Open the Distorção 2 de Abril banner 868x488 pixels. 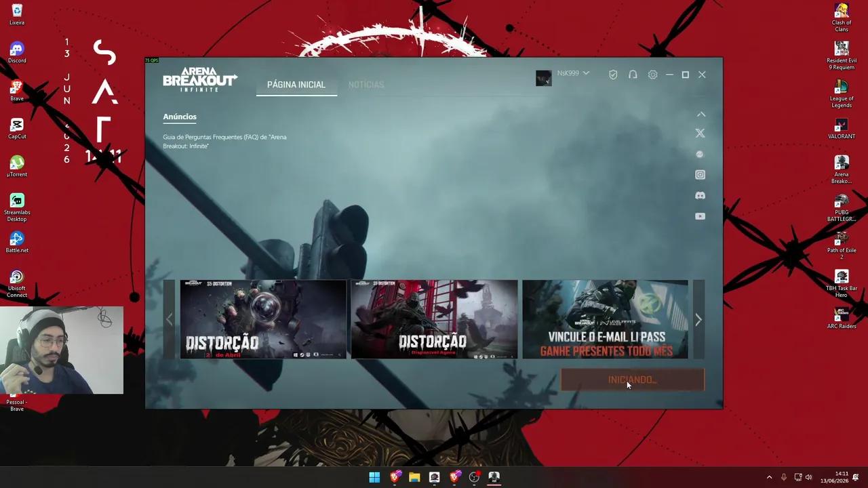(263, 319)
